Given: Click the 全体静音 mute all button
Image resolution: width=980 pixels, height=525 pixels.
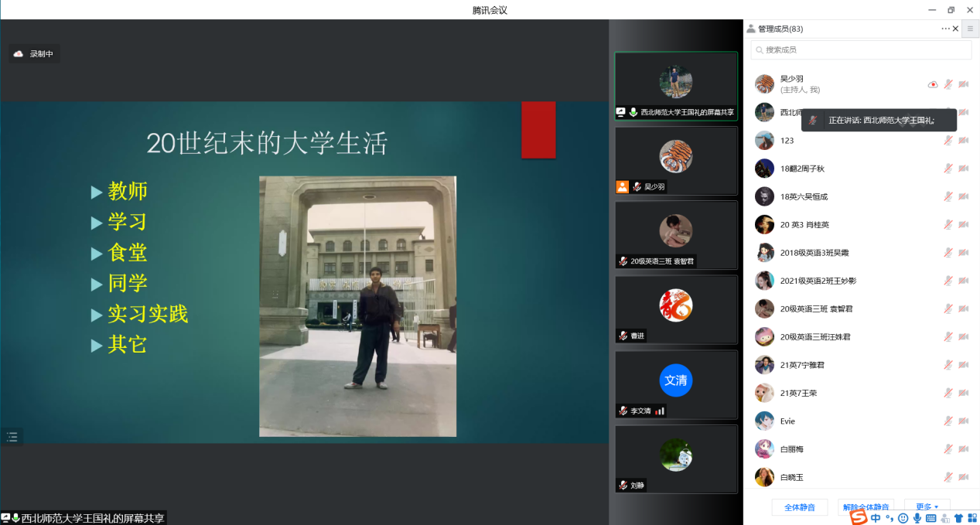Looking at the screenshot, I should point(800,507).
